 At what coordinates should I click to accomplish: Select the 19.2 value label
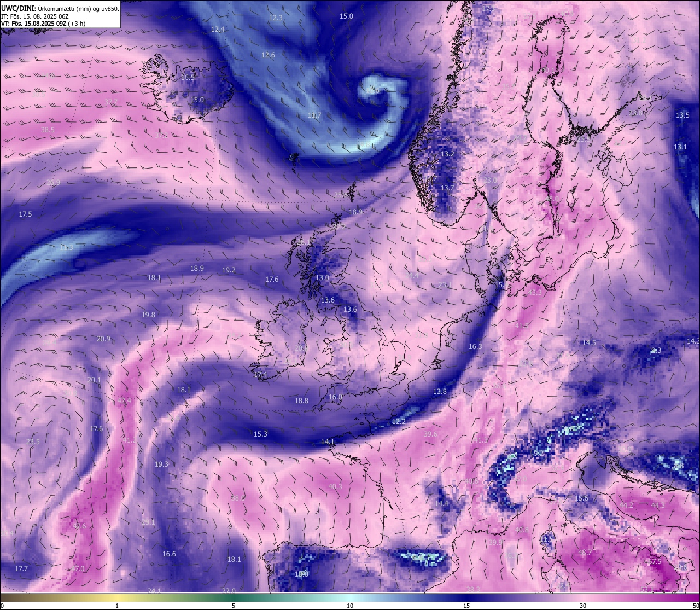[x=229, y=270]
